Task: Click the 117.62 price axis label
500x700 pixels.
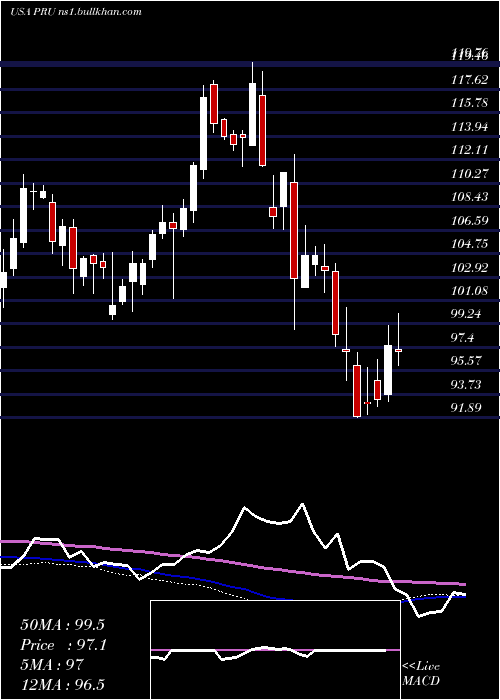Action: (x=469, y=80)
